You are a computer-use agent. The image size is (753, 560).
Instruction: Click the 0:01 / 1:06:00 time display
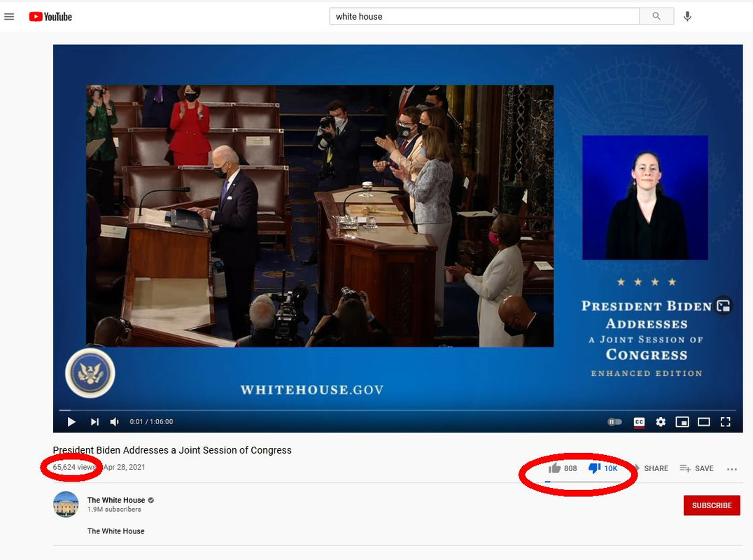[151, 421]
